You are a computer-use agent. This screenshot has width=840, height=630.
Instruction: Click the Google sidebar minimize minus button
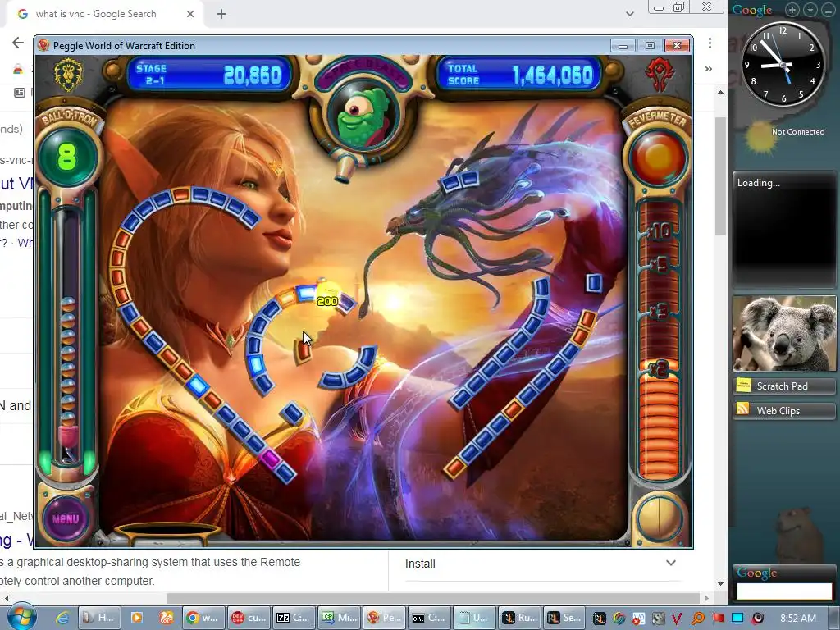829,10
